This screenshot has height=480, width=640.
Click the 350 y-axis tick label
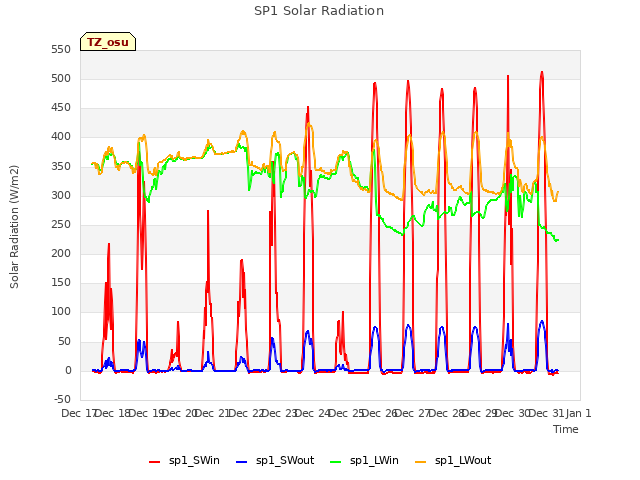(61, 166)
